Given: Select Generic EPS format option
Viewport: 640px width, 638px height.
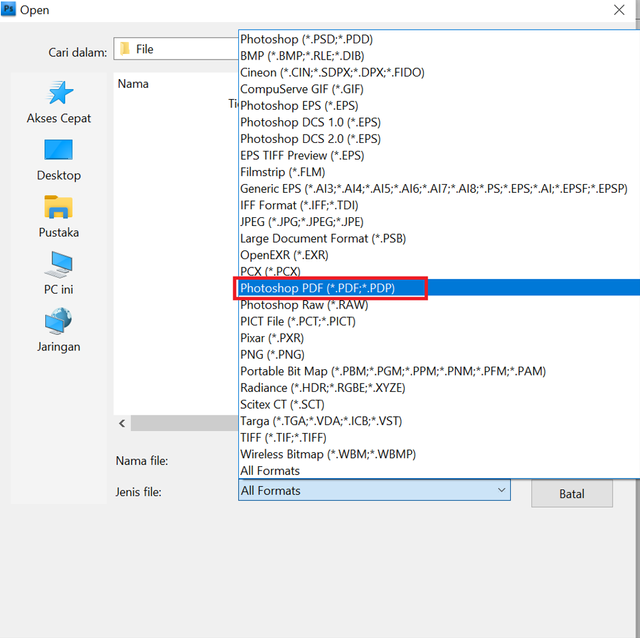Looking at the screenshot, I should 439,189.
